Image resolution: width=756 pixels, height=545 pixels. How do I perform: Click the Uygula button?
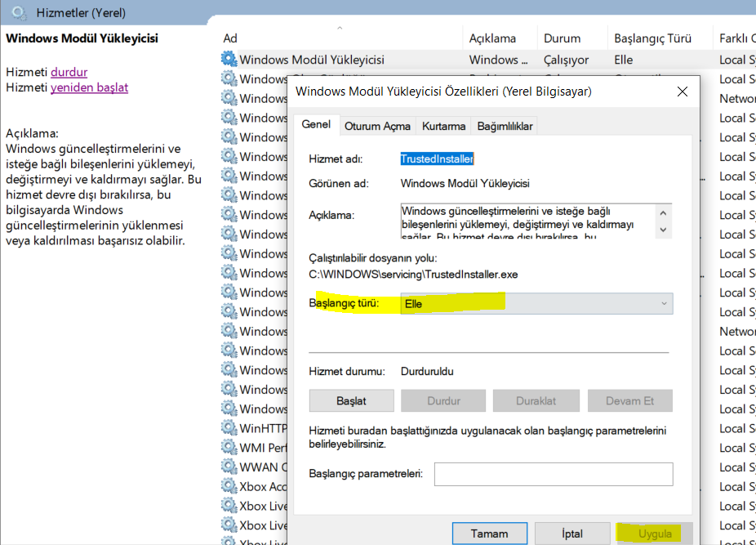[655, 534]
